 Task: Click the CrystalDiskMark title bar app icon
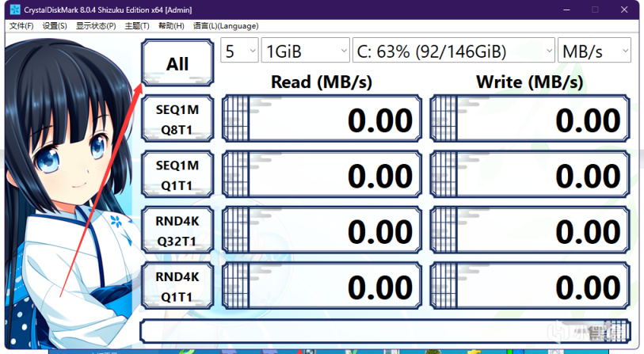tap(15, 10)
